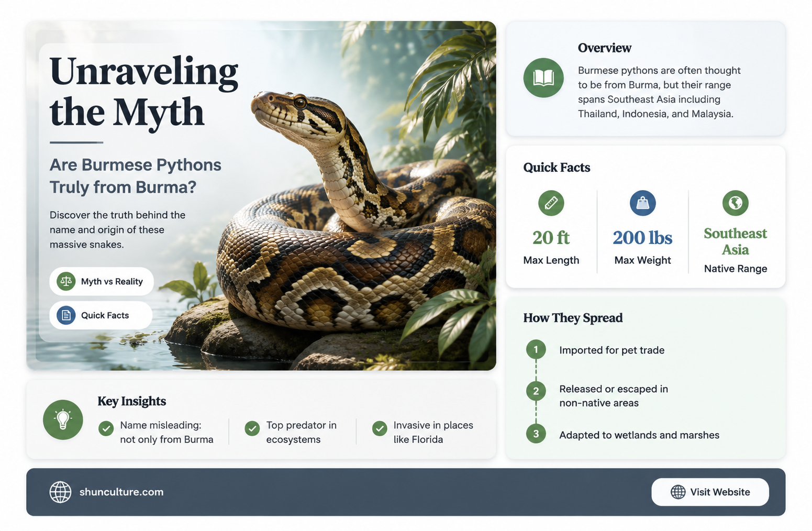Click the scales icon beside Myth vs Reality
The height and width of the screenshot is (531, 812).
tap(66, 281)
